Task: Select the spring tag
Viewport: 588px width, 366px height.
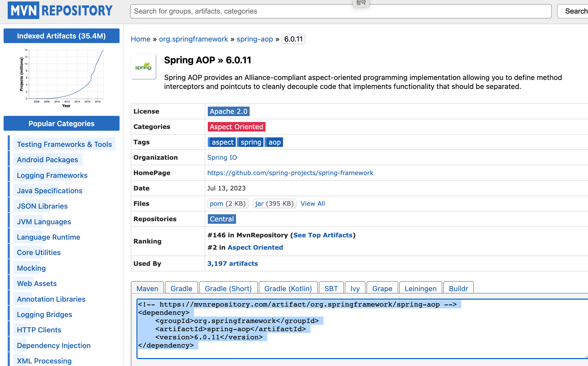Action: point(250,142)
